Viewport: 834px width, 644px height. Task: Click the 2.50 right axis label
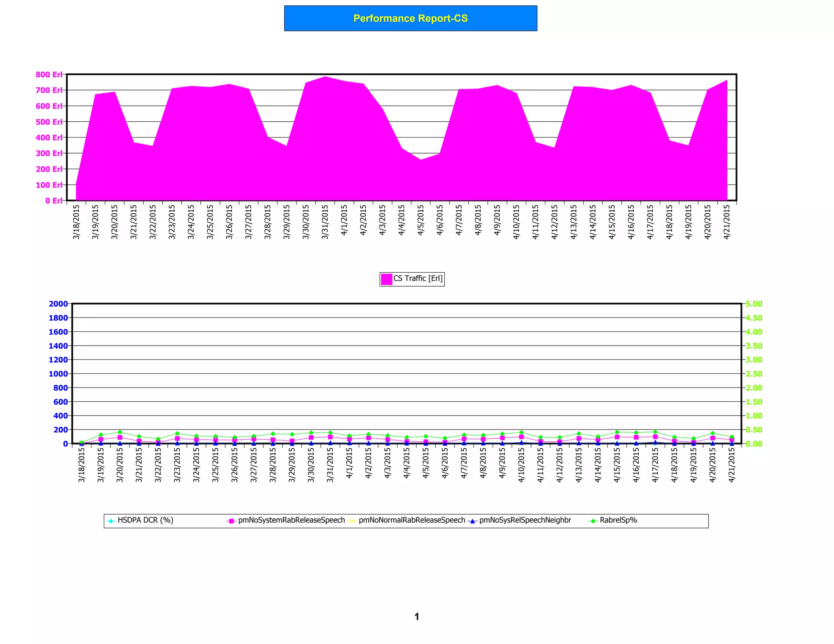[x=754, y=374]
